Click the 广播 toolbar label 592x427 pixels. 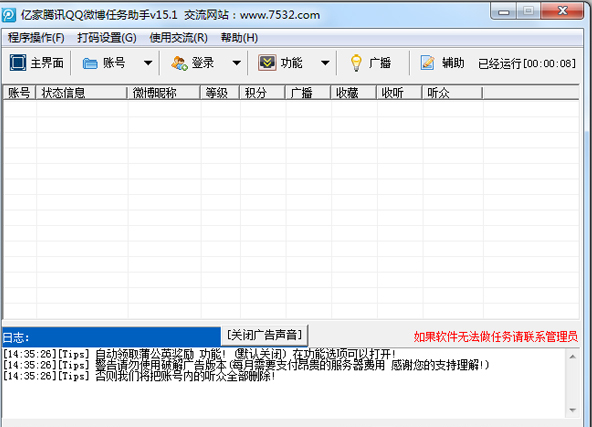click(x=380, y=63)
